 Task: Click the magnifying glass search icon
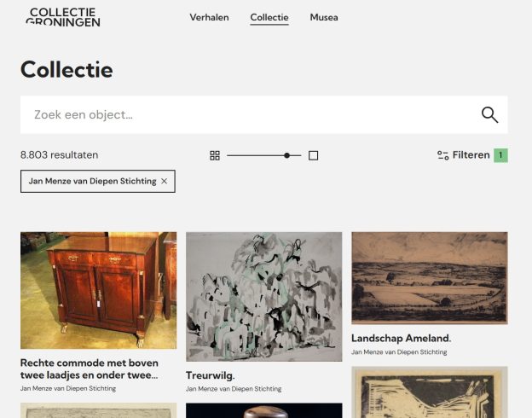pyautogui.click(x=489, y=115)
